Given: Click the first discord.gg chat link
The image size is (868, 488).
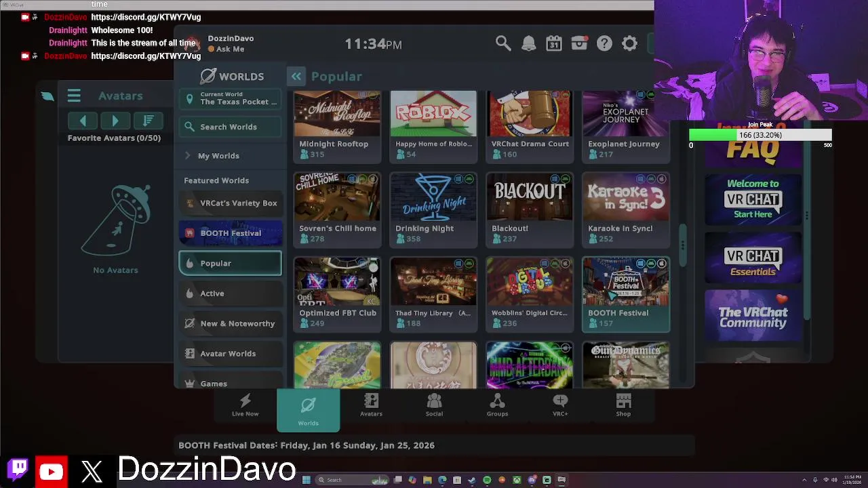Looking at the screenshot, I should [x=146, y=17].
